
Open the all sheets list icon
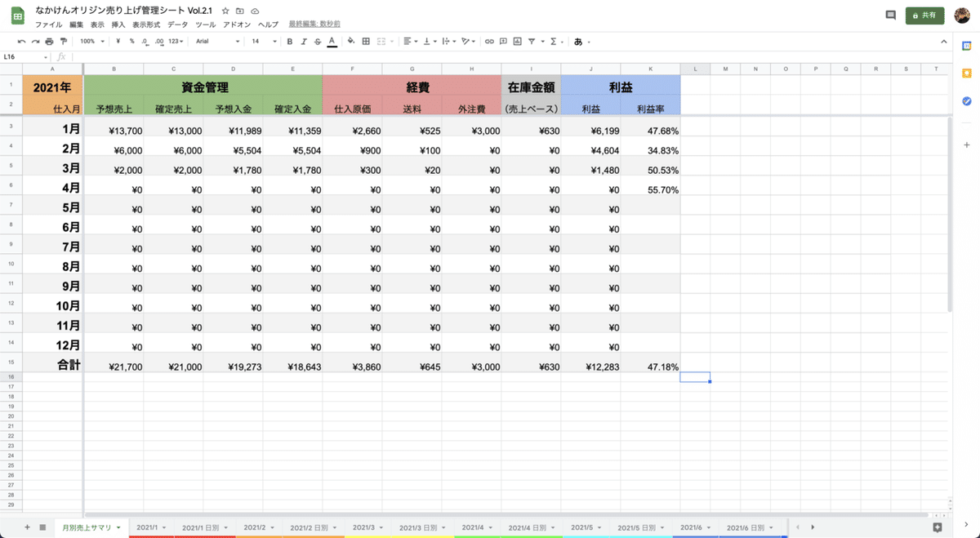42,527
